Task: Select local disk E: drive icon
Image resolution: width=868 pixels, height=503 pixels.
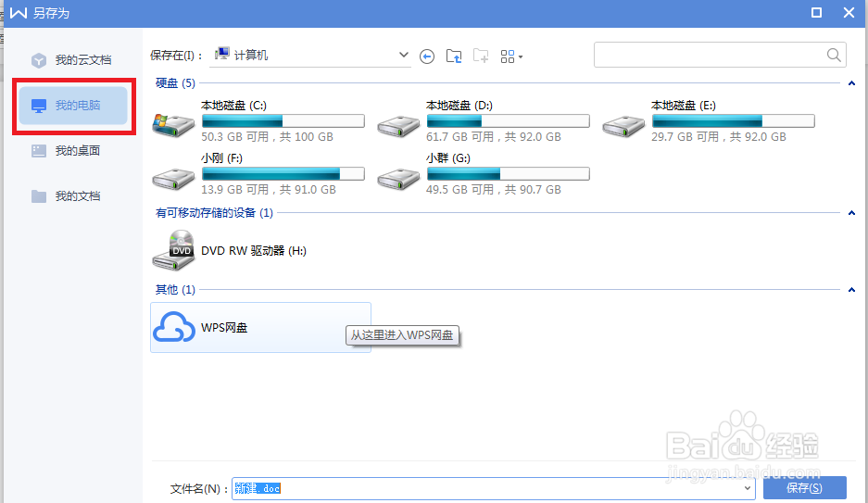Action: pos(623,126)
